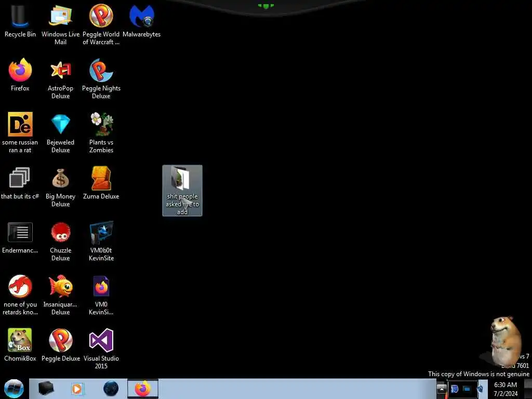Select the "shit people asked me to add" folder
Screen dimensions: 532x399
click(182, 190)
